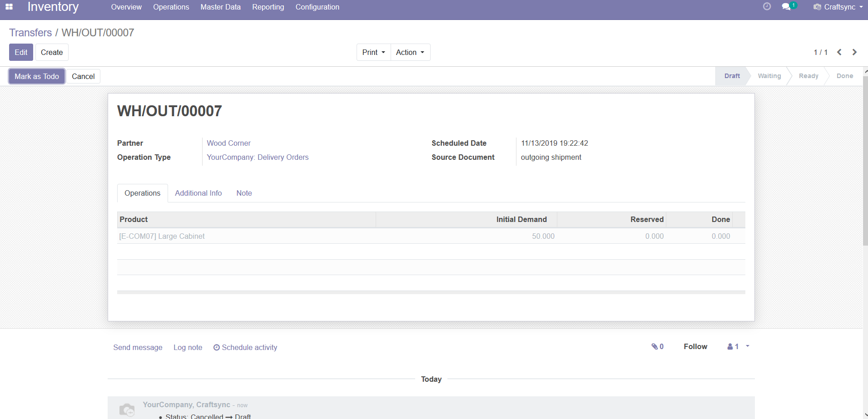The width and height of the screenshot is (868, 419).
Task: Expand the Action dropdown
Action: click(410, 52)
